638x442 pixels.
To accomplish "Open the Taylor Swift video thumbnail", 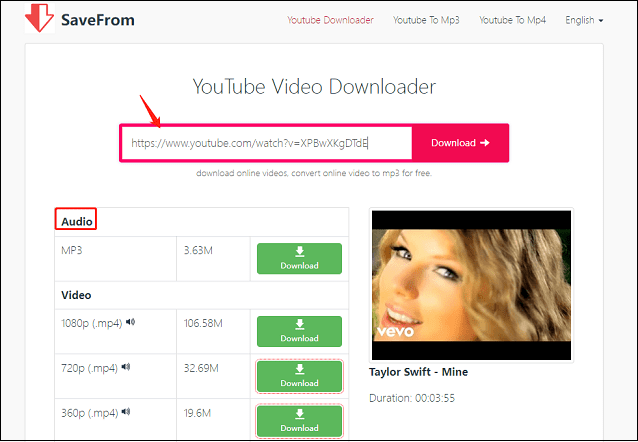I will pos(471,285).
